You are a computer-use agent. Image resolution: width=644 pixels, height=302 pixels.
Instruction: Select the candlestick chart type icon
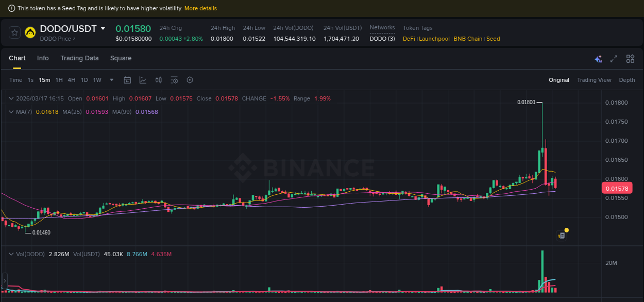tap(158, 80)
